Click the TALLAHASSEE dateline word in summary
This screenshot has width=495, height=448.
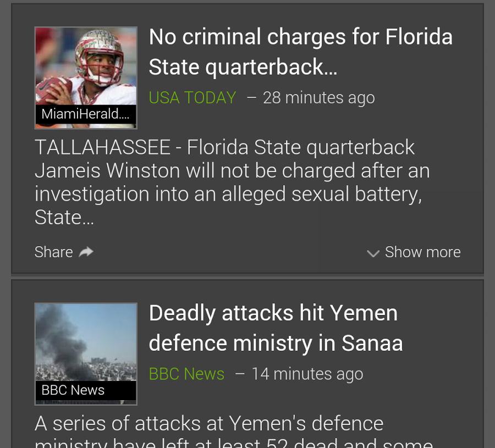[x=103, y=147]
